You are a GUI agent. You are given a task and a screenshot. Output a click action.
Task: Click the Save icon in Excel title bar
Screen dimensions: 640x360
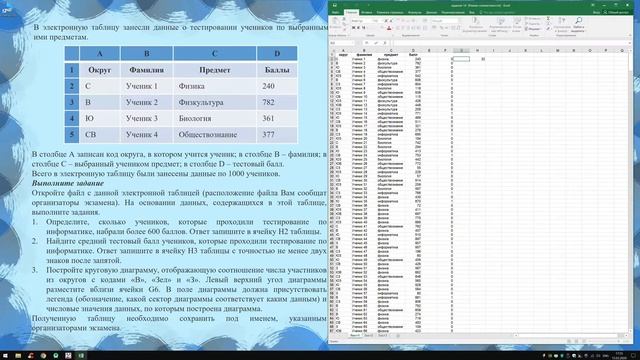[x=335, y=5]
